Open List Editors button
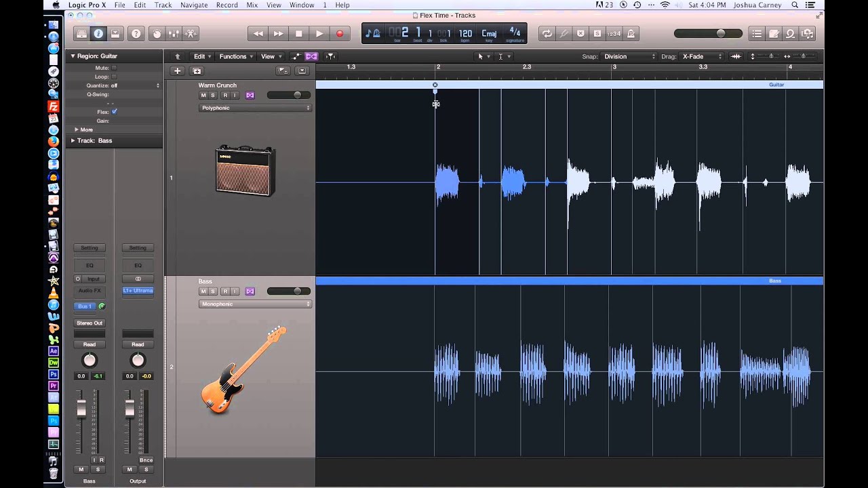The image size is (868, 488). 757,33
